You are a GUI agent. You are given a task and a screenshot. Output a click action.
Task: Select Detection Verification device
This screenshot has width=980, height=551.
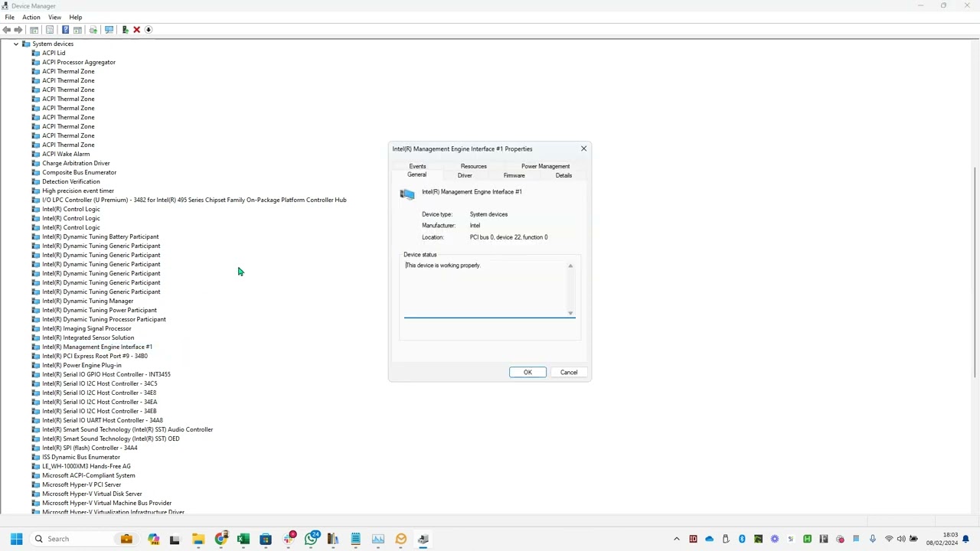(x=71, y=181)
